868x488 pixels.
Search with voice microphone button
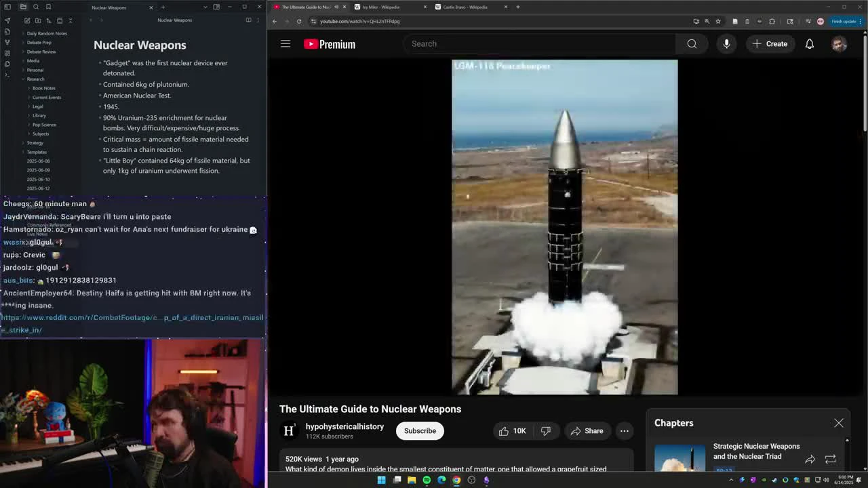pos(726,44)
